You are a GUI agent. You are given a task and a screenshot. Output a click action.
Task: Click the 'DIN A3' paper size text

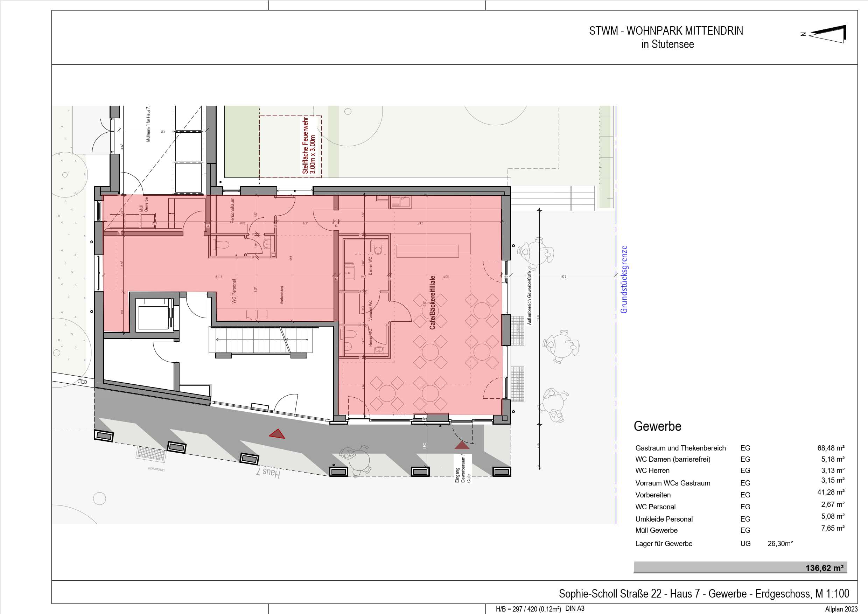(x=575, y=609)
